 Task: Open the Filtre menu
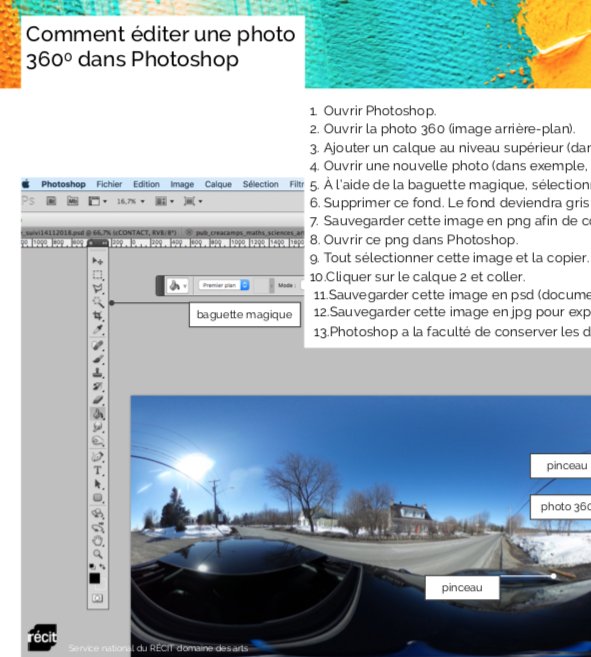pos(297,184)
